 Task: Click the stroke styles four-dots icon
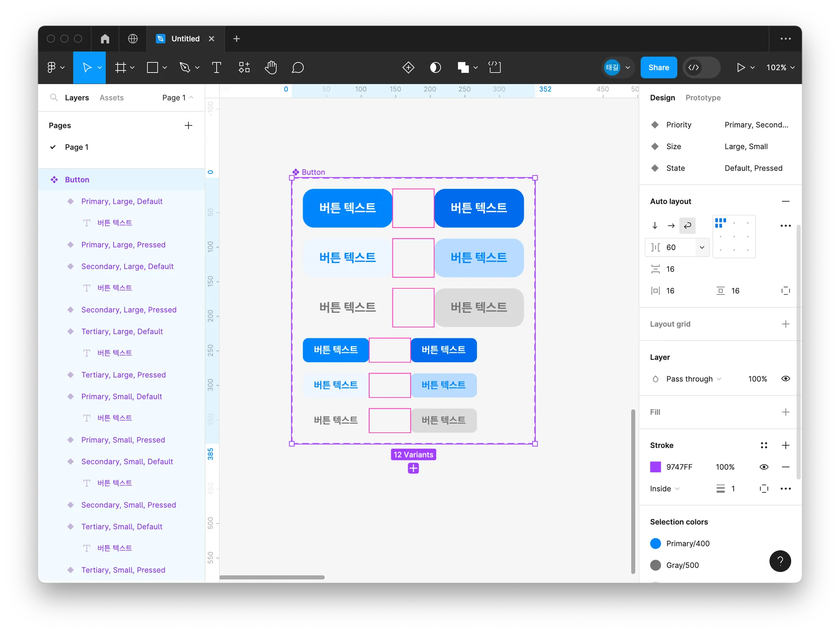click(764, 445)
